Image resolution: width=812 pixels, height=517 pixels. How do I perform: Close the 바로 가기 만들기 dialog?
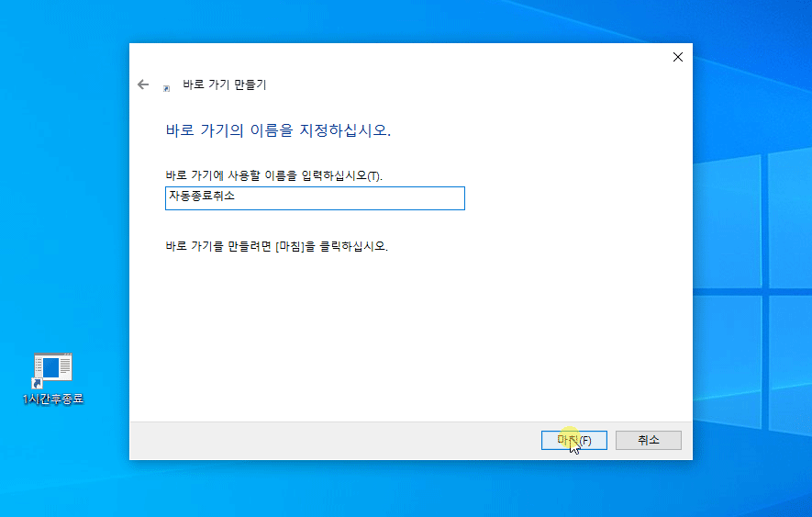click(x=677, y=57)
